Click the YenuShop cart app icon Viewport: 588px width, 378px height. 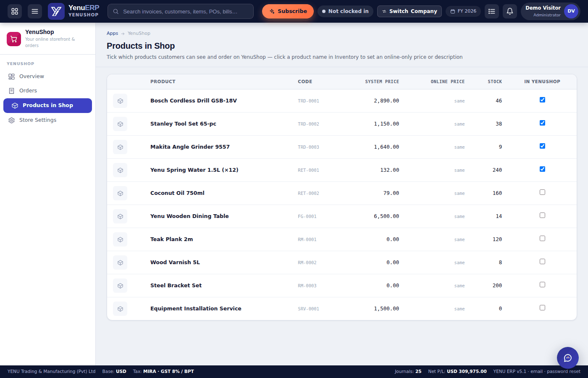14,39
